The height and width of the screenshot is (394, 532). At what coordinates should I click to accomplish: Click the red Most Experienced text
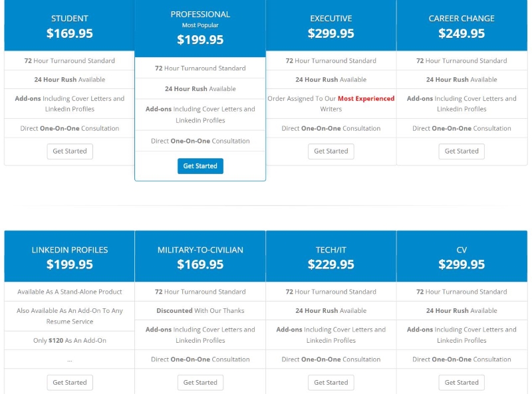[x=366, y=99]
